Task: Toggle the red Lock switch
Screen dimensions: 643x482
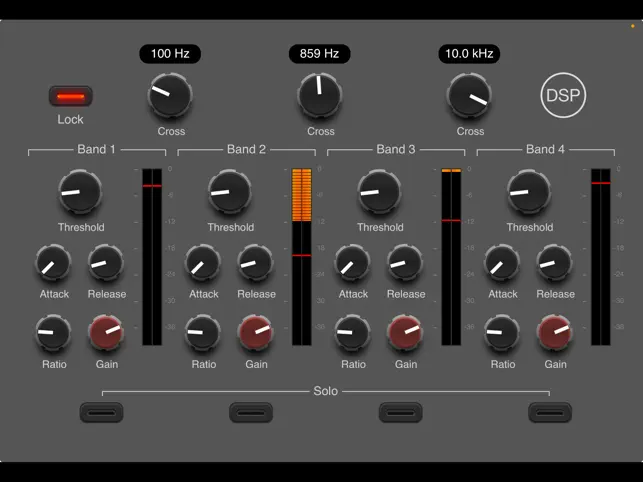Action: pos(71,96)
